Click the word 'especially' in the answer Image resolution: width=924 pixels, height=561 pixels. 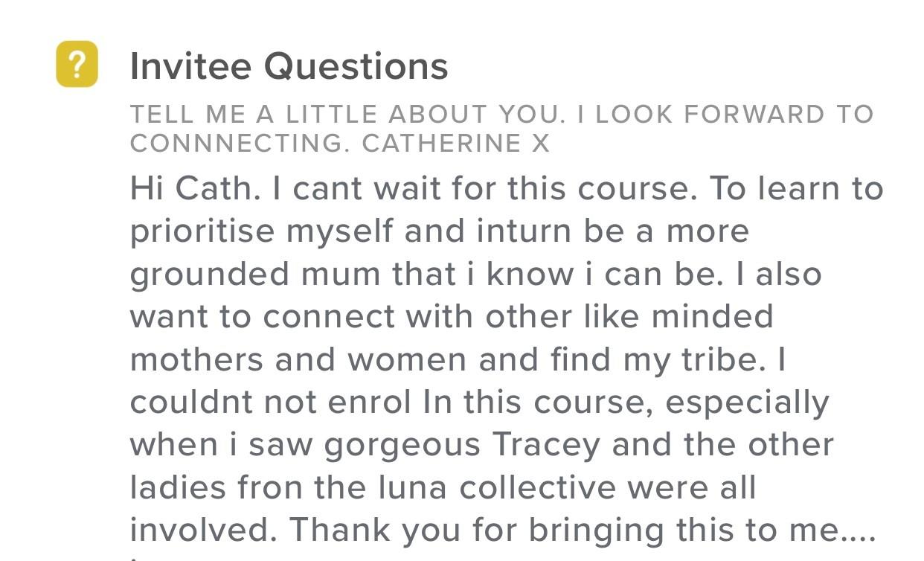click(747, 404)
